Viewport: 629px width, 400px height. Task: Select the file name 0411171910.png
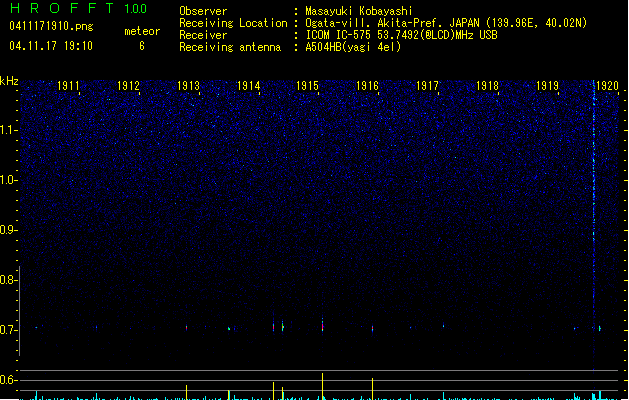click(51, 26)
